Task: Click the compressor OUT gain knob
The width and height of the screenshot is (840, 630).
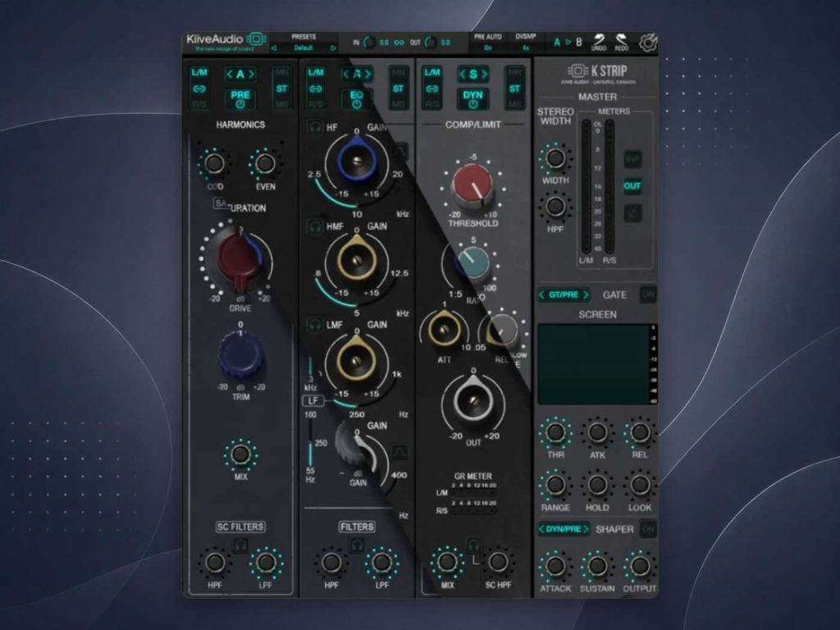Action: [473, 400]
